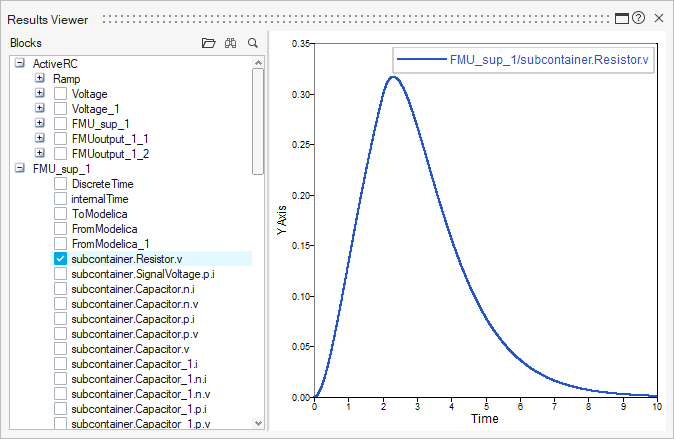The height and width of the screenshot is (439, 674).
Task: Select subcontainer.Capacitor.v tree item
Action: 131,349
